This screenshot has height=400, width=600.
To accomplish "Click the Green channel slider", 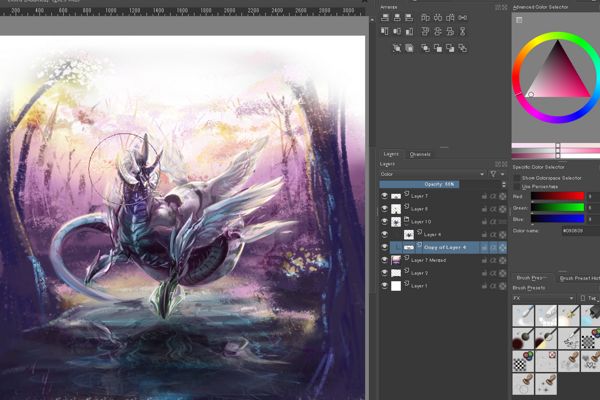I will pos(558,207).
